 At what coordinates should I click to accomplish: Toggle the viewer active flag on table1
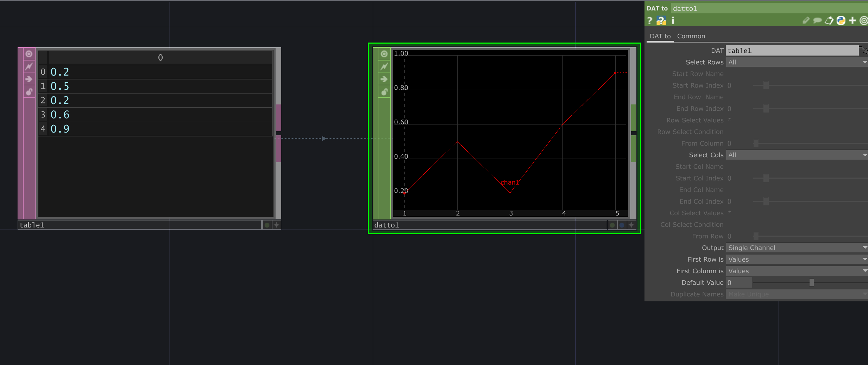tap(29, 54)
